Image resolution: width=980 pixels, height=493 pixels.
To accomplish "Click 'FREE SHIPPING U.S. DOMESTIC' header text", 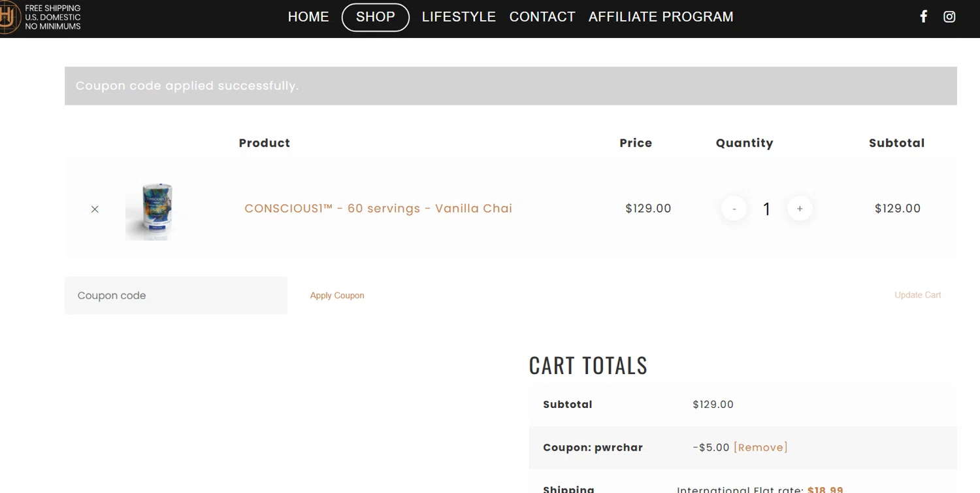I will point(53,13).
